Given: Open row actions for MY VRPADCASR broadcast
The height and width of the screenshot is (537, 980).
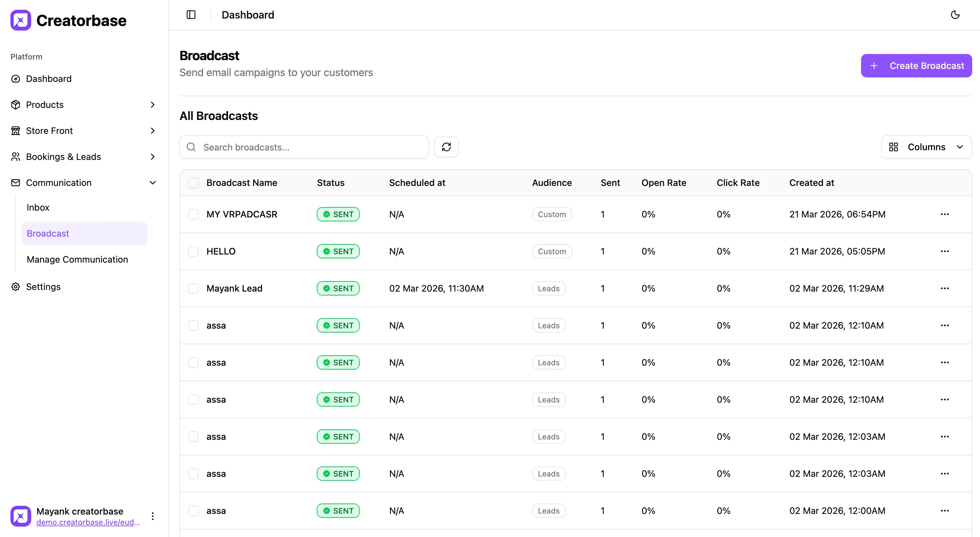Looking at the screenshot, I should coord(945,214).
